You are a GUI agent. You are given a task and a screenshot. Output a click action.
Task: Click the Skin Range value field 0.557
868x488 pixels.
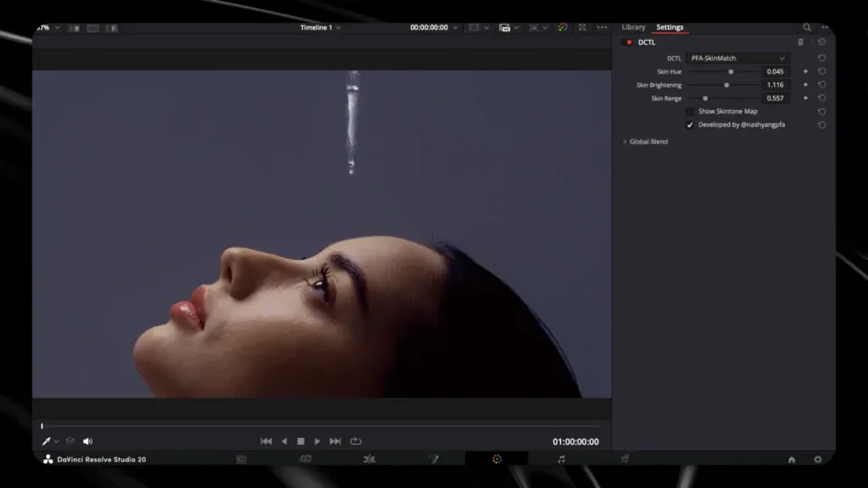[775, 98]
